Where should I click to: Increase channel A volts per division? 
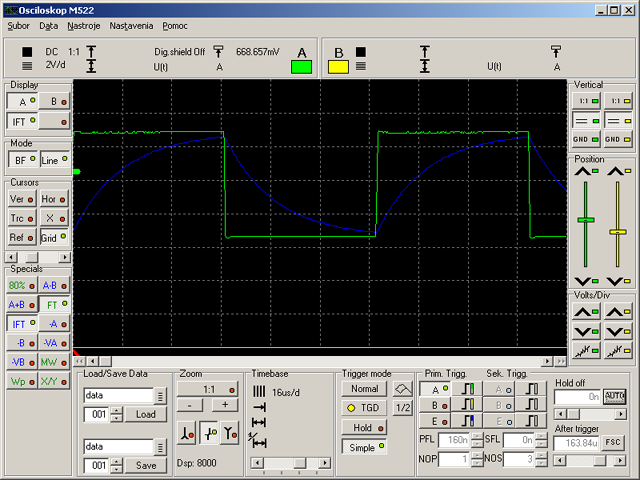pyautogui.click(x=586, y=313)
